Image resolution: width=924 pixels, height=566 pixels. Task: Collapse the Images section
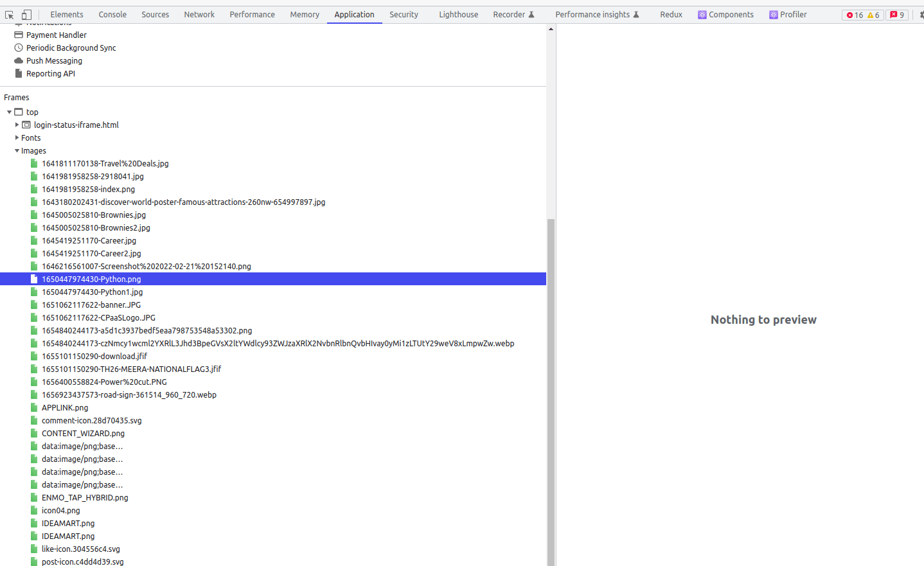pyautogui.click(x=17, y=150)
